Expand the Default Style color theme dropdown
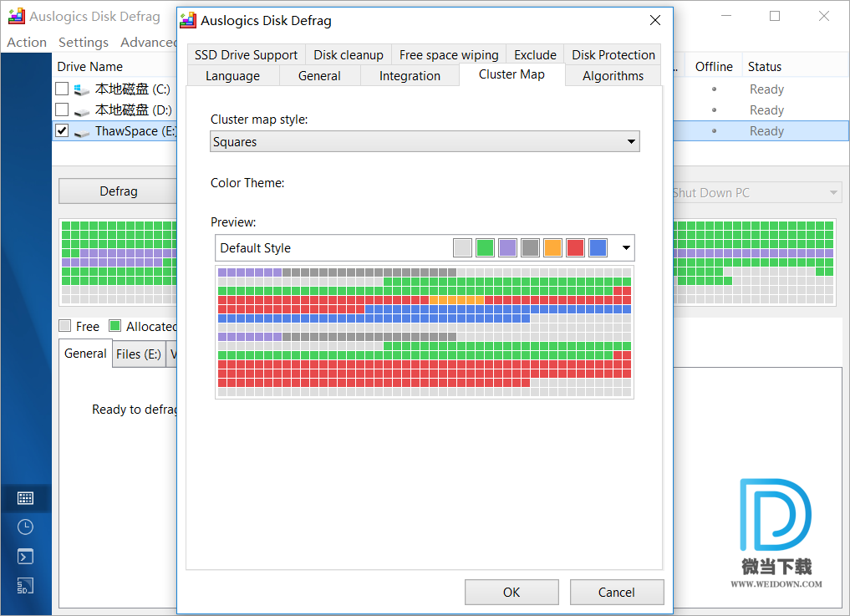850x616 pixels. (x=626, y=247)
